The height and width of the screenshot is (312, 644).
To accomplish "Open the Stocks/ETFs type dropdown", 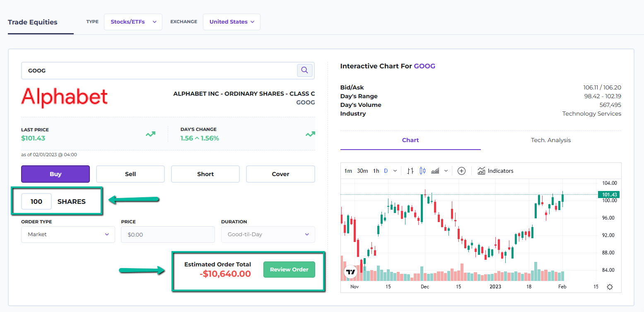I will [133, 22].
